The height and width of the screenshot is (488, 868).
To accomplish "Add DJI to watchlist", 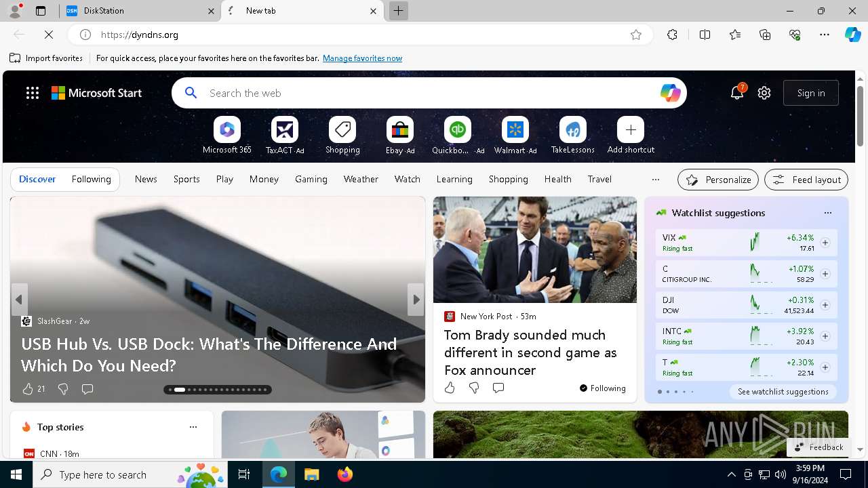I will point(825,305).
